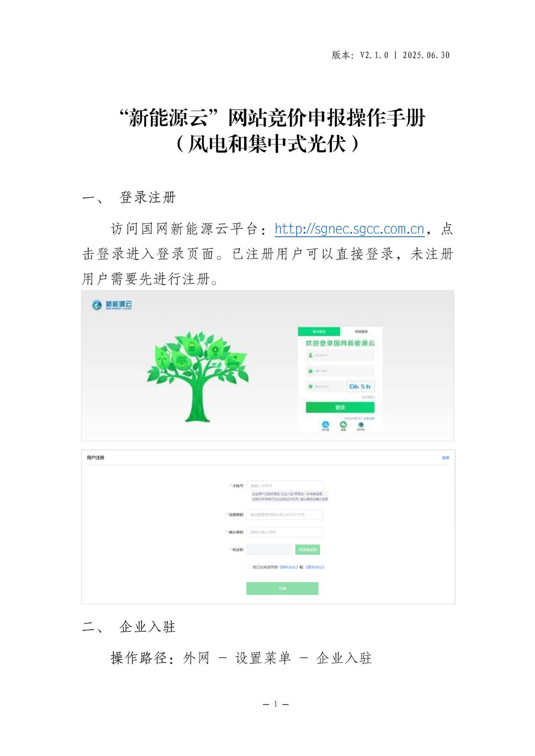Image resolution: width=535 pixels, height=756 pixels.
Task: Click the lock icon in password field
Action: pyautogui.click(x=311, y=371)
